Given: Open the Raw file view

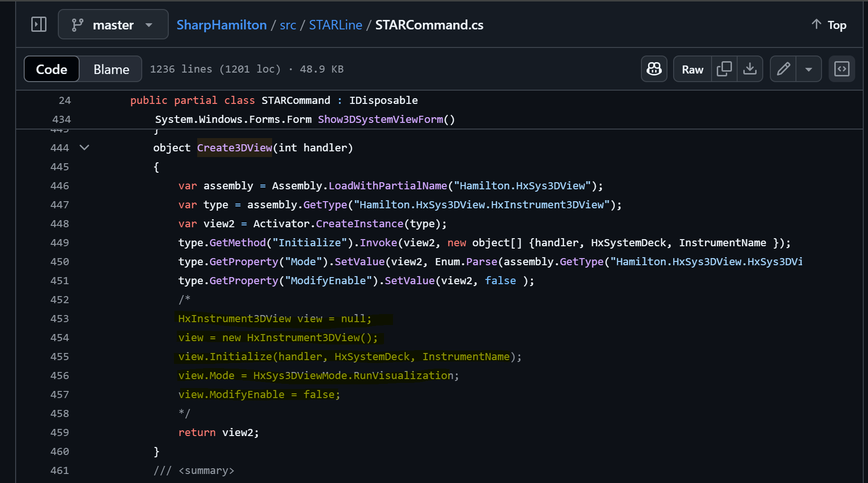Looking at the screenshot, I should [693, 69].
